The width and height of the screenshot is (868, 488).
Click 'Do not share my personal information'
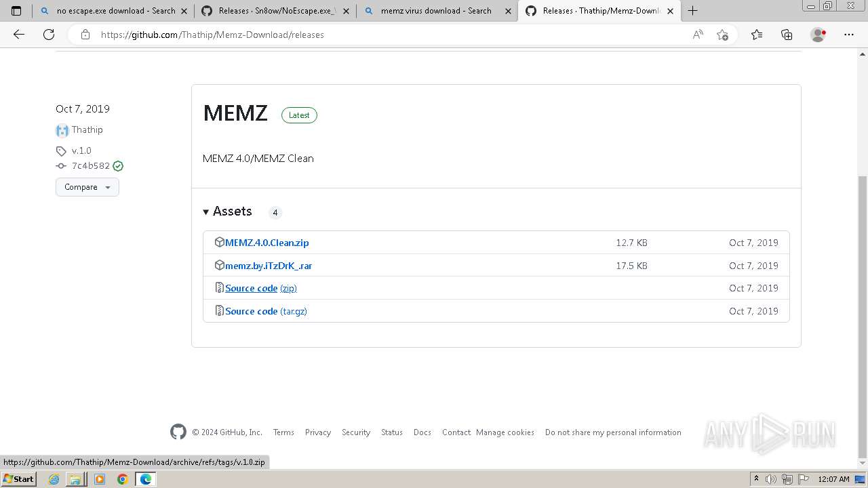[613, 432]
